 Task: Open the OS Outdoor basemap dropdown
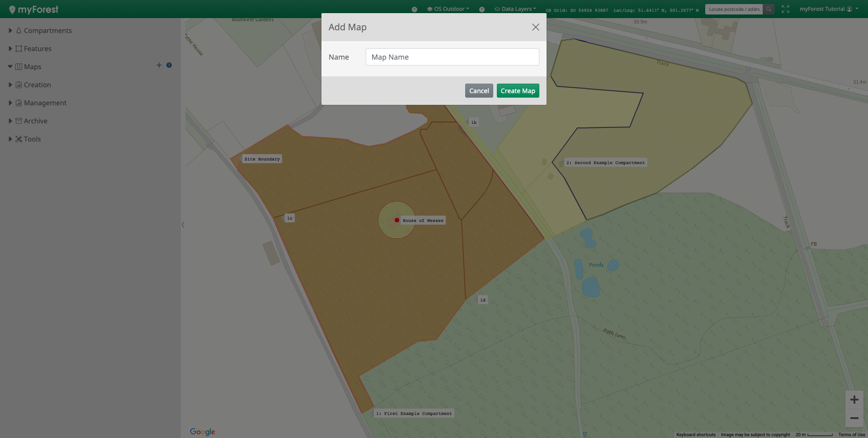(x=448, y=9)
